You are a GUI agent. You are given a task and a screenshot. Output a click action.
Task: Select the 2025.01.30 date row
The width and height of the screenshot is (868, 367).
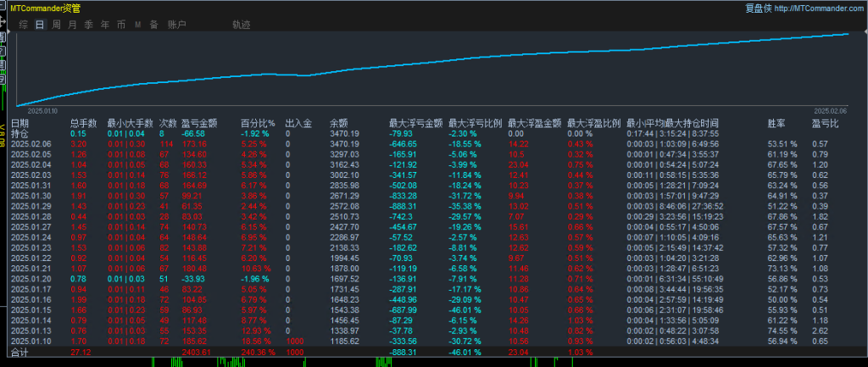32,196
